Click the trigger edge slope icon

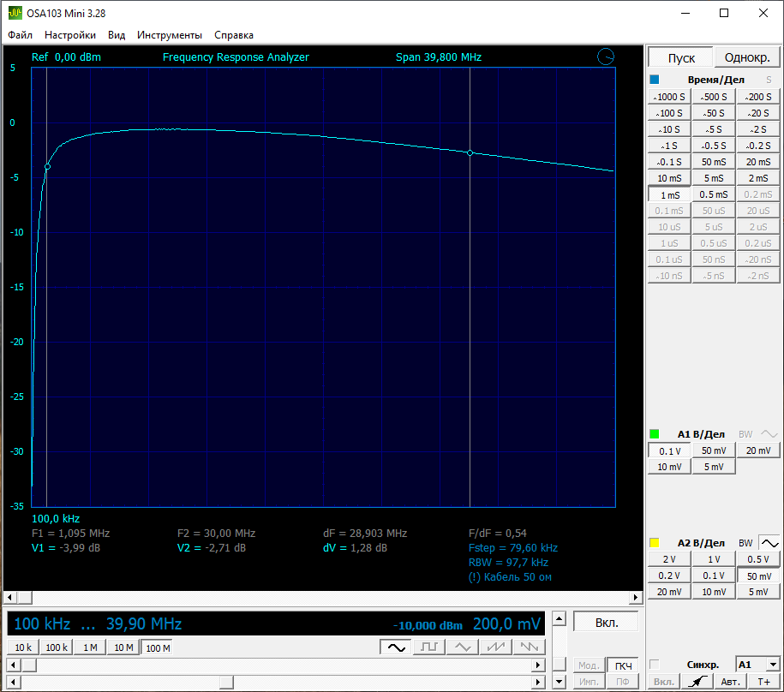point(697,682)
